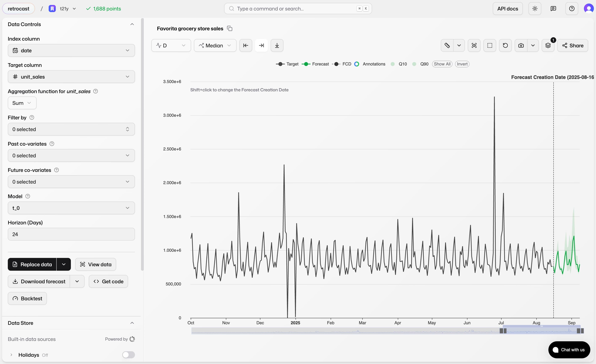596x364 pixels.
Task: Click the right handle of the range slider
Action: coord(580,331)
